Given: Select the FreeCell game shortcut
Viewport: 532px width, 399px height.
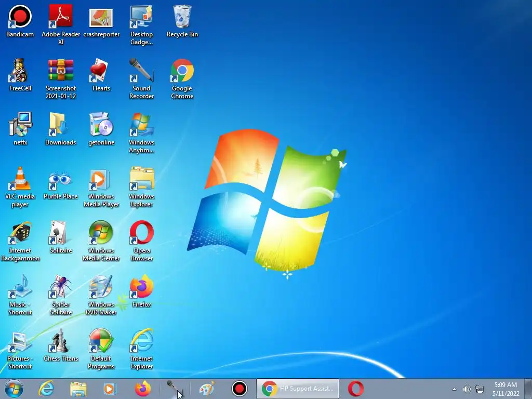Looking at the screenshot, I should (20, 75).
